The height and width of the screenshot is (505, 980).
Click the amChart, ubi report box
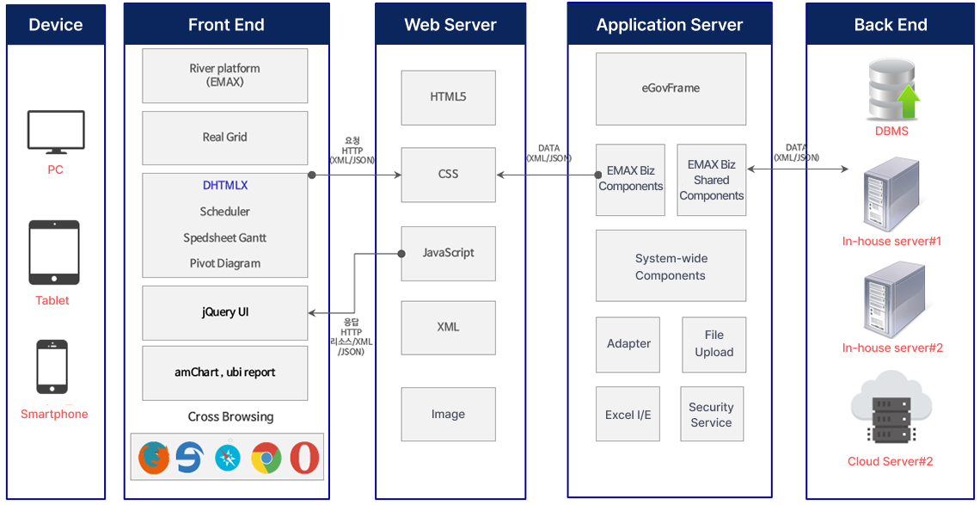tap(225, 373)
